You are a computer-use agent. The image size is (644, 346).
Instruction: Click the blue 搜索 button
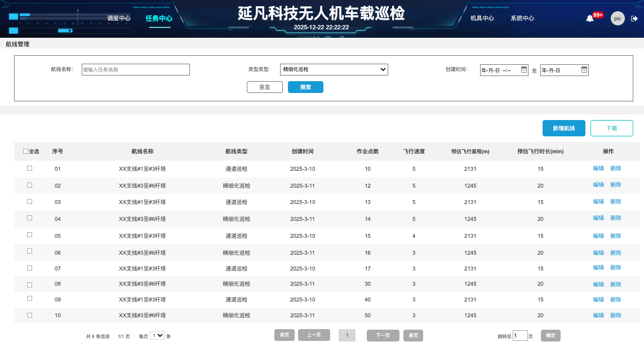point(305,87)
